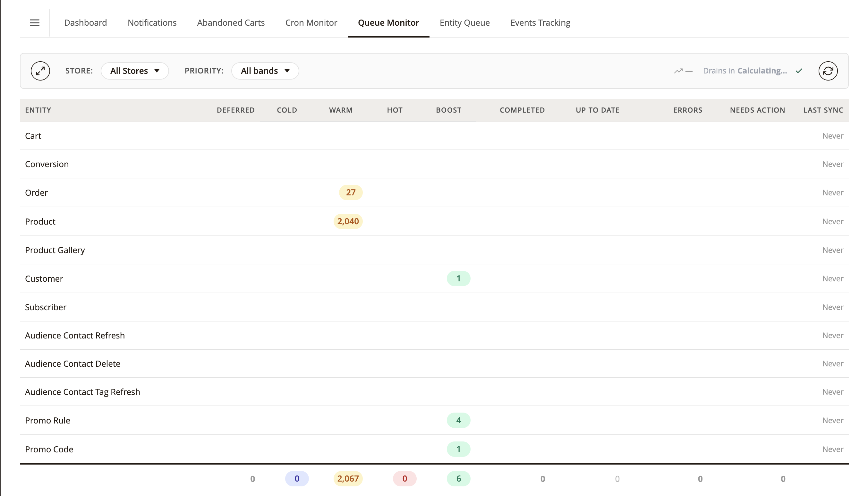This screenshot has height=496, width=868.
Task: Click Never last sync for Promo Code
Action: click(x=833, y=449)
